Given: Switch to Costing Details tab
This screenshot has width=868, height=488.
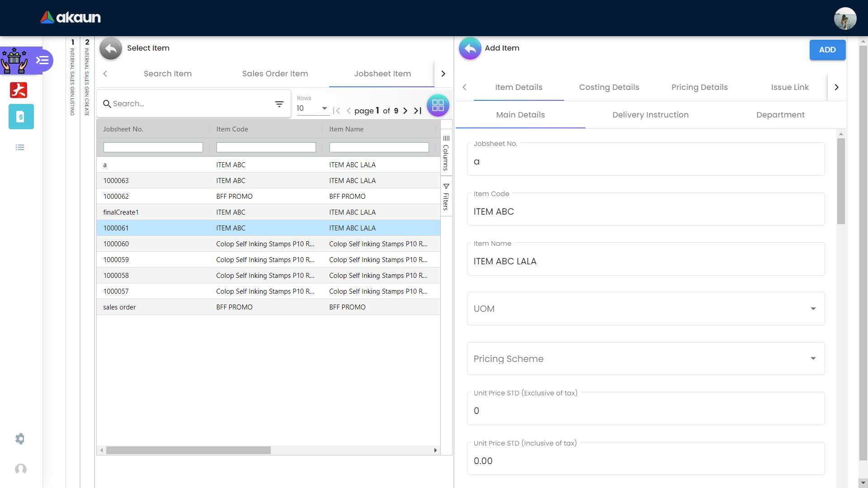Looking at the screenshot, I should pyautogui.click(x=609, y=87).
